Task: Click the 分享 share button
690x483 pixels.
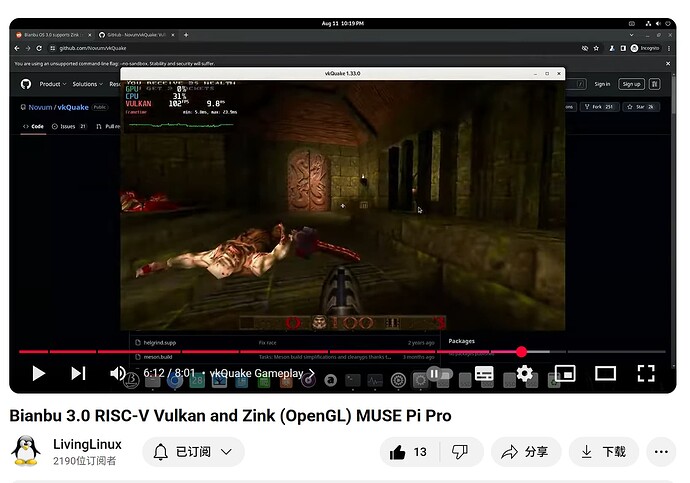Action: pos(525,452)
